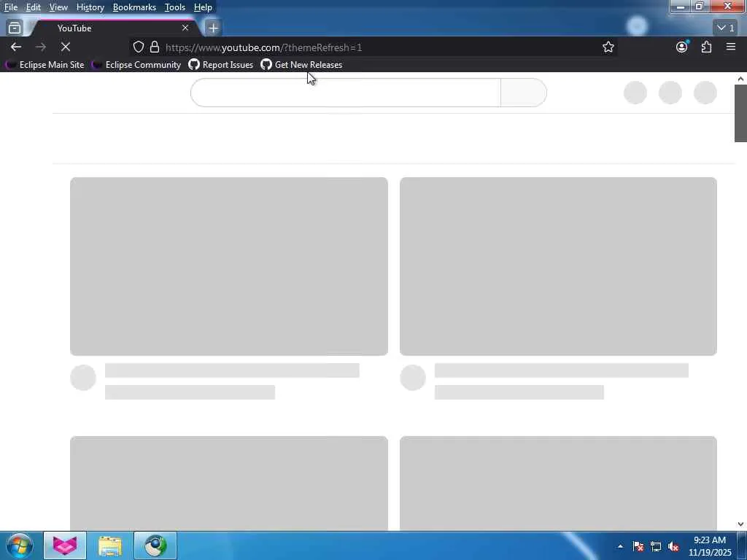This screenshot has height=560, width=747.
Task: Open the network status tray icon
Action: point(656,546)
